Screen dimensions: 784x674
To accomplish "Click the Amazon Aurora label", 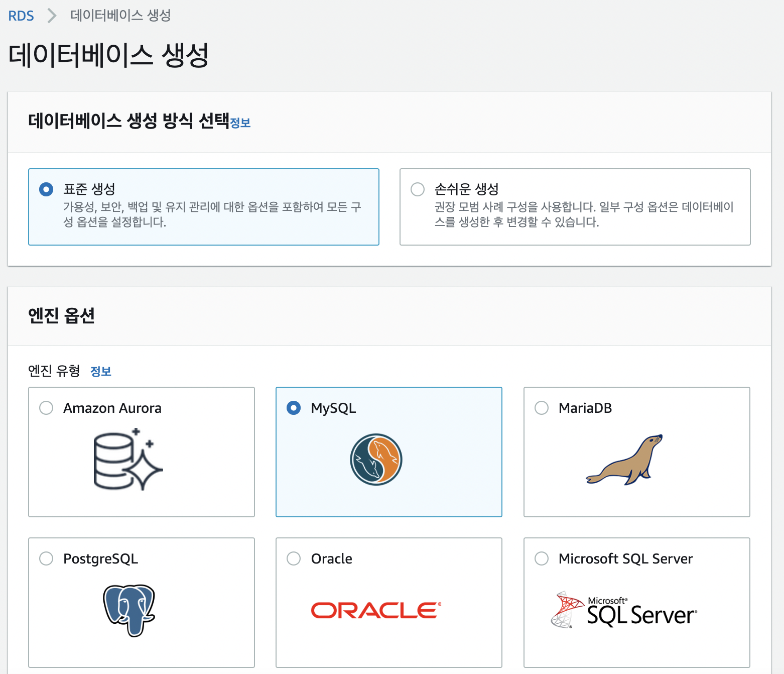I will point(112,408).
